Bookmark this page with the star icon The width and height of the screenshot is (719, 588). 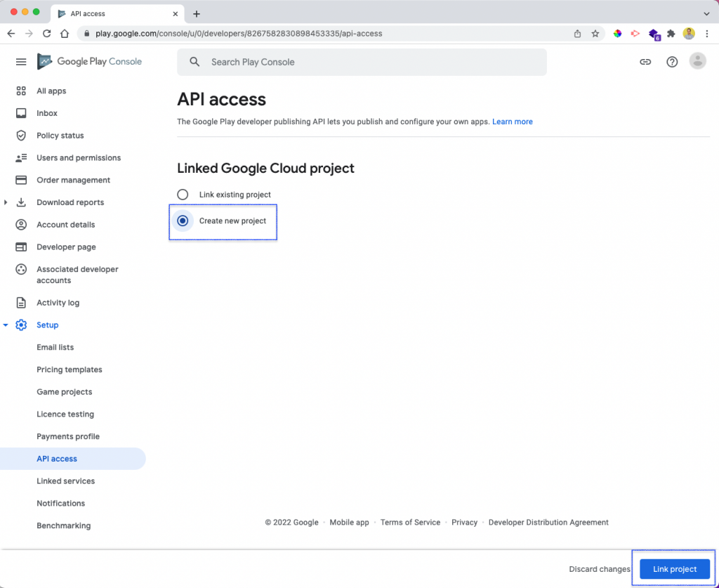[595, 34]
